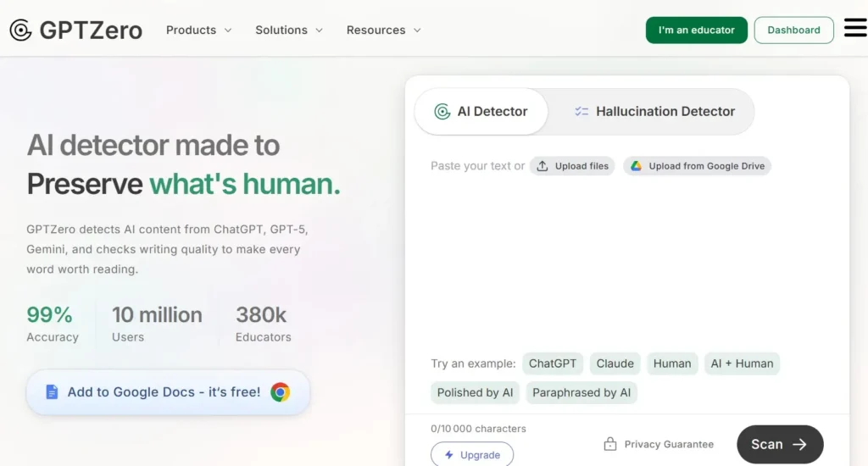868x466 pixels.
Task: Load the Paraphrased by AI example
Action: (581, 392)
